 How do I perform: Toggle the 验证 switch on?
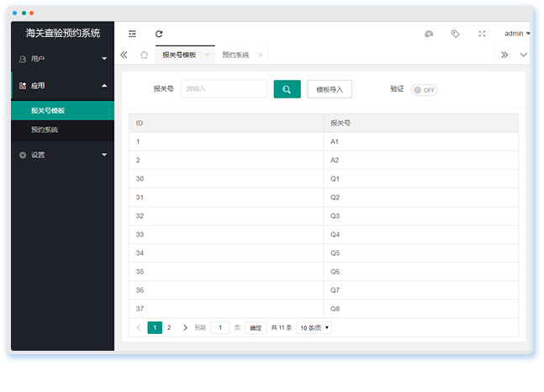[424, 90]
